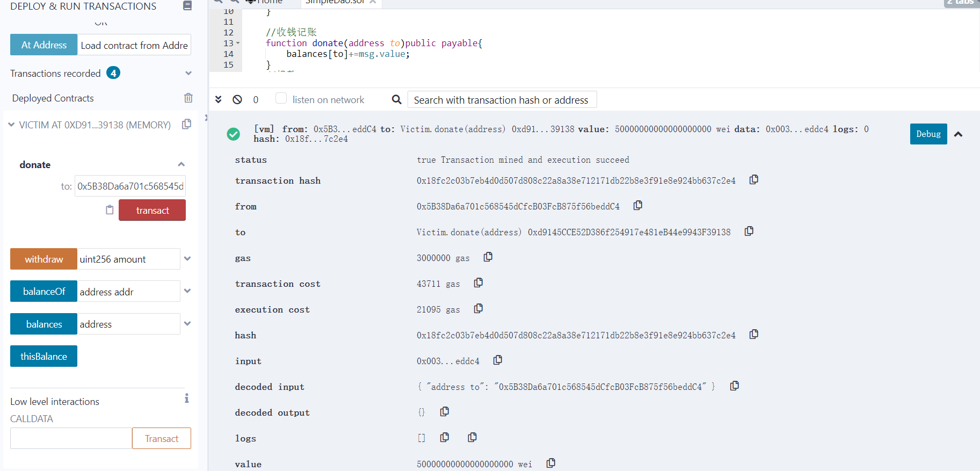Open the Debug view for this transaction
Viewport: 980px width, 471px height.
[x=928, y=134]
